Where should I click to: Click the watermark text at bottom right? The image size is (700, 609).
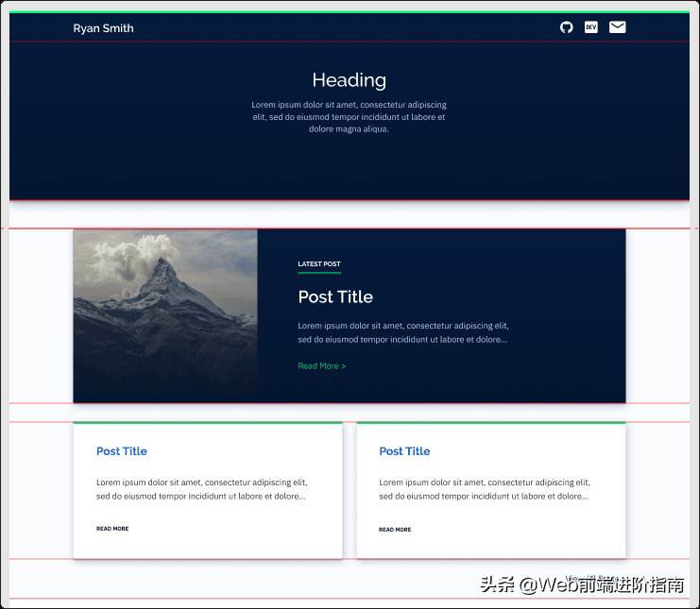click(x=582, y=584)
